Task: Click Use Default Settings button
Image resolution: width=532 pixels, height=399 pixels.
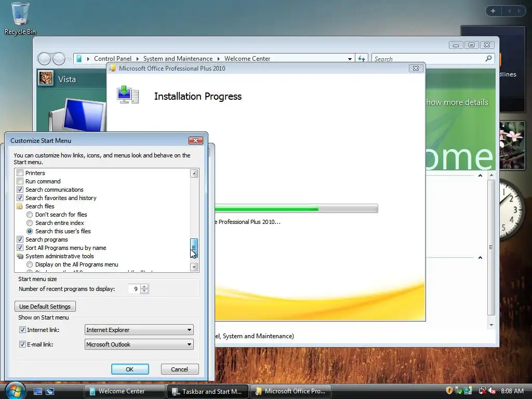Action: 45,307
